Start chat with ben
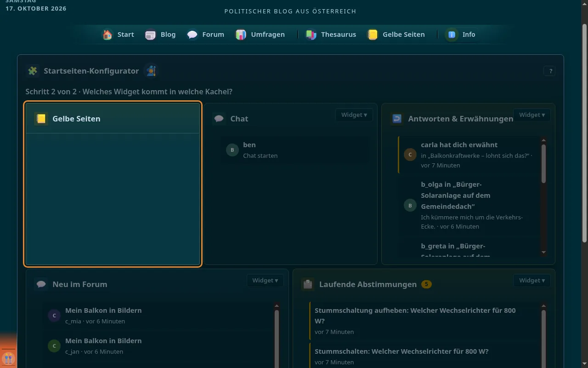The height and width of the screenshot is (368, 588). click(295, 150)
